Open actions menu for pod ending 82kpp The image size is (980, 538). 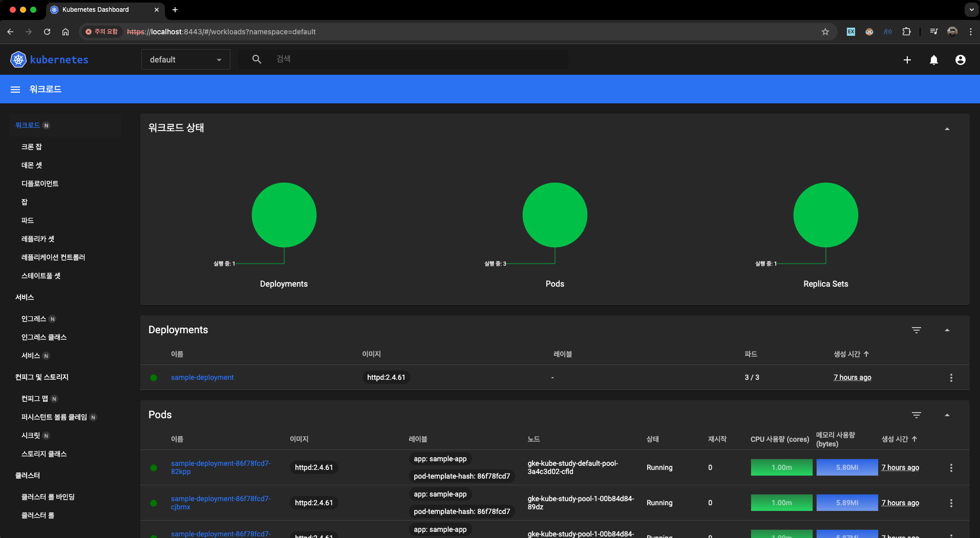951,468
